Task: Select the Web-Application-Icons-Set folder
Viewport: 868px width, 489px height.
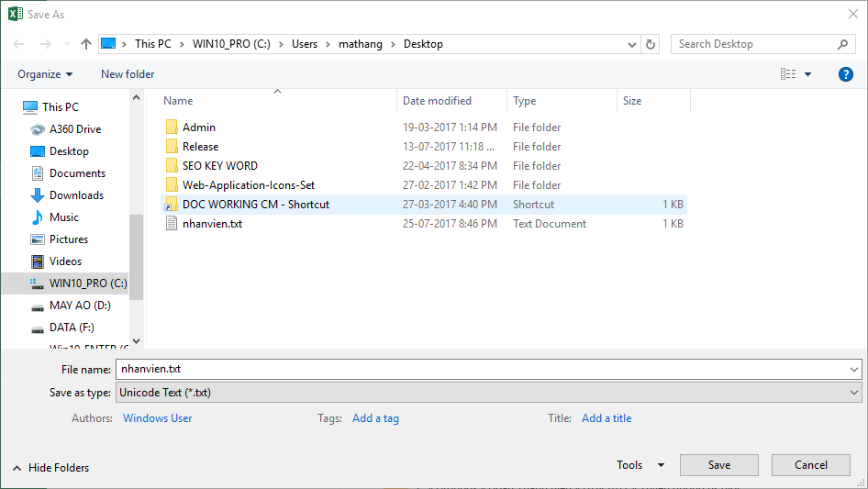Action: [x=249, y=185]
